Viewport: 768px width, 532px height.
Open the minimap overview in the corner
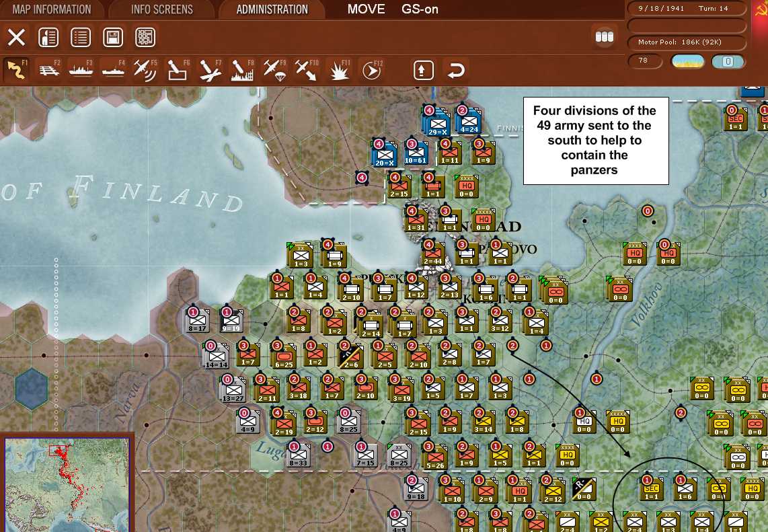67,484
